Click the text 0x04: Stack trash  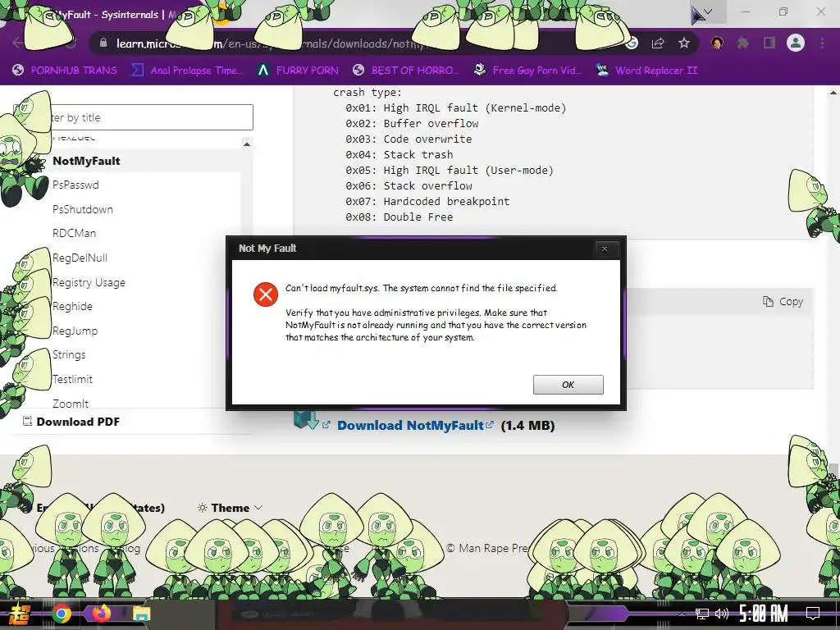coord(399,155)
